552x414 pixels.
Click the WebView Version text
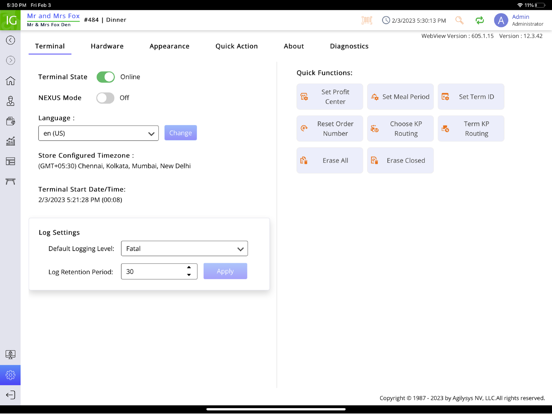[x=457, y=36]
